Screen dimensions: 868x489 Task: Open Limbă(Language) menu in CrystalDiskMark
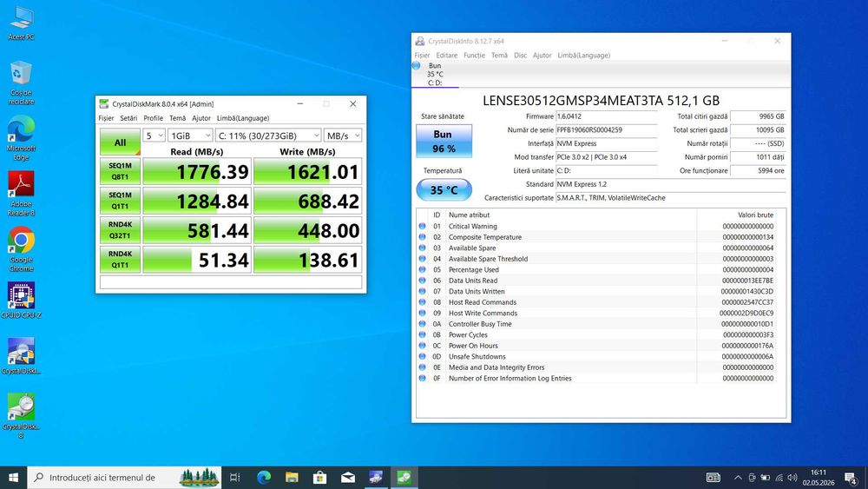coord(243,118)
